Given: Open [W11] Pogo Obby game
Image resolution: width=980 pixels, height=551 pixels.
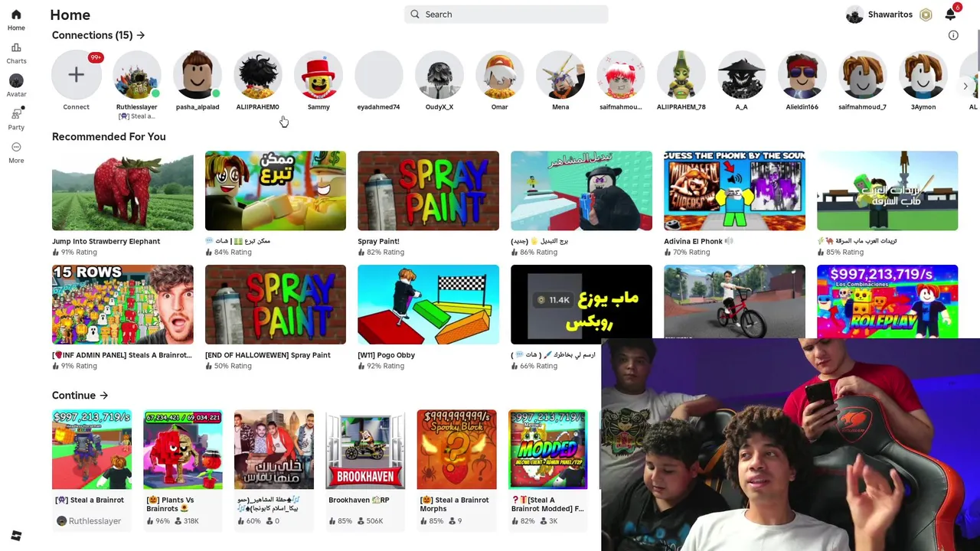Looking at the screenshot, I should coord(428,305).
